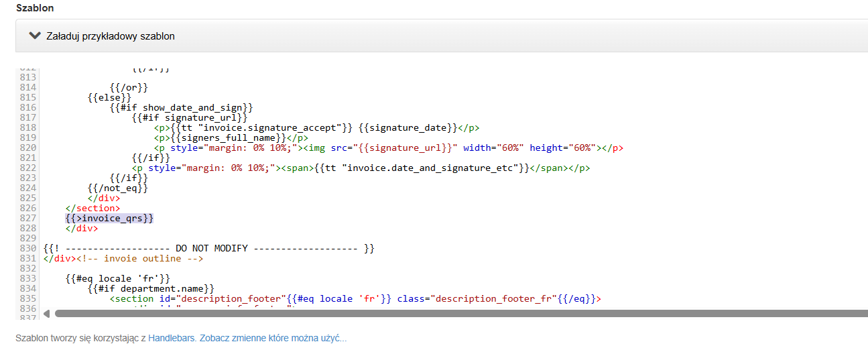Click the horizontal scrollbar of the code editor

click(x=461, y=313)
